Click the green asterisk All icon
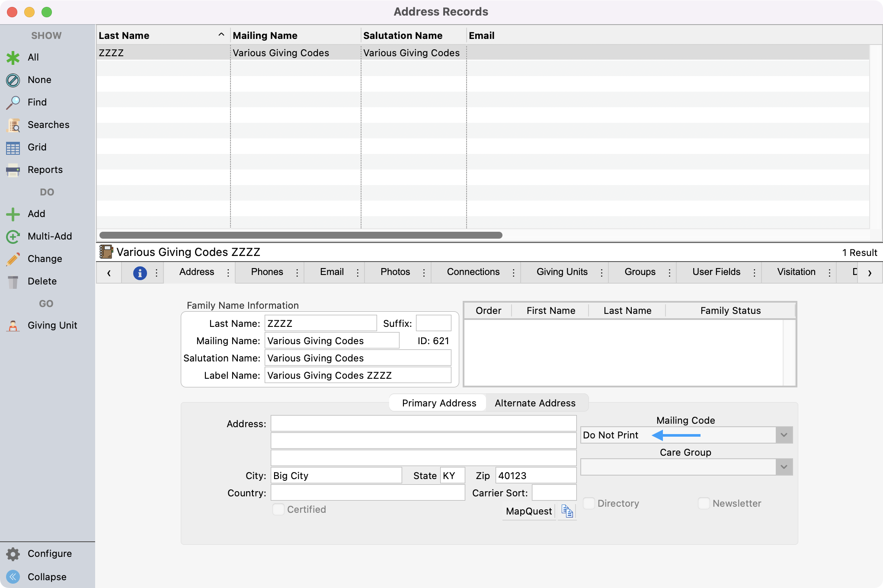Screen dimensions: 883x588 click(x=13, y=58)
